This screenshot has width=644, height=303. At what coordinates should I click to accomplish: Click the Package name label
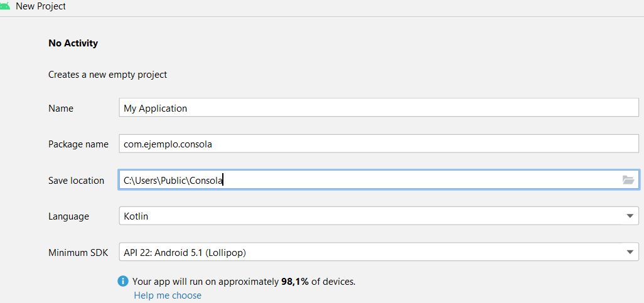pyautogui.click(x=78, y=144)
